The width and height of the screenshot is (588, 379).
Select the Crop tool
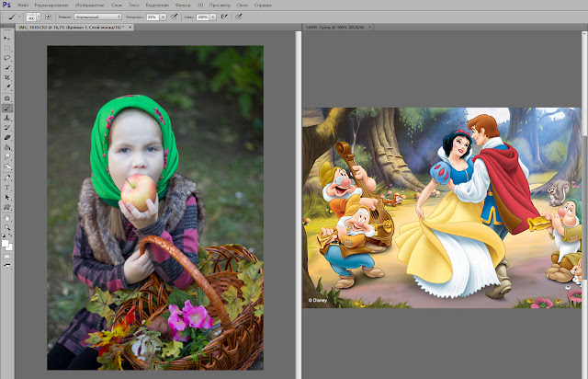[7, 77]
